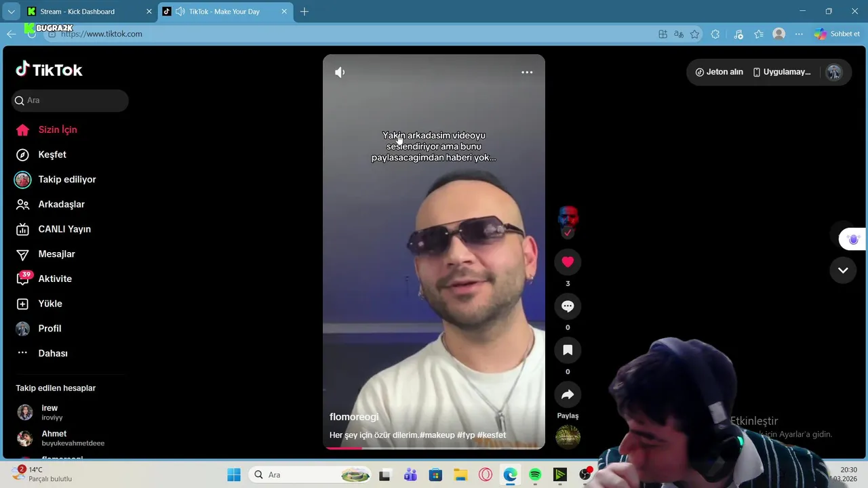This screenshot has width=868, height=488.
Task: Click the TikTok search field Ara
Action: pos(70,100)
